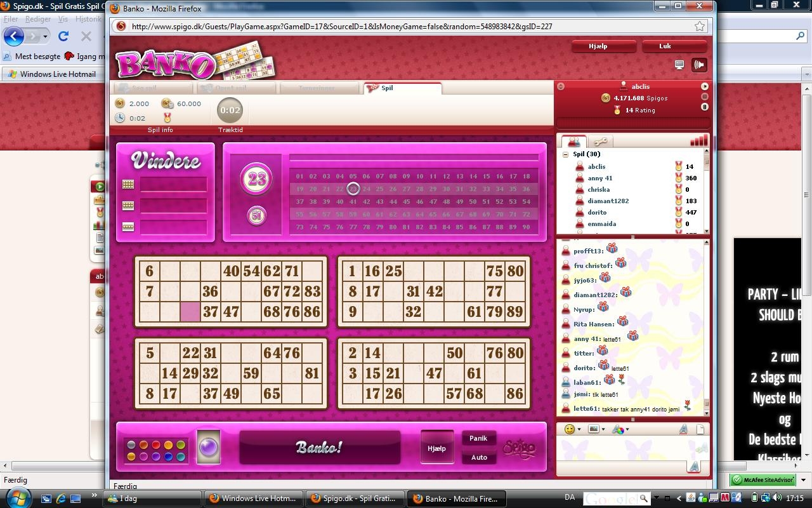
Task: Click the fullscreen monitor icon
Action: 679,65
